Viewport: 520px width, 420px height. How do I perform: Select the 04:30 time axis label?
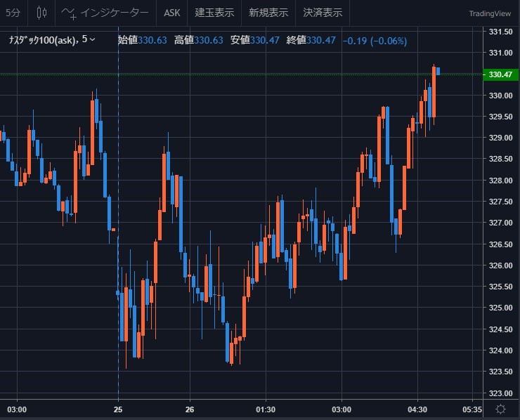(x=417, y=409)
